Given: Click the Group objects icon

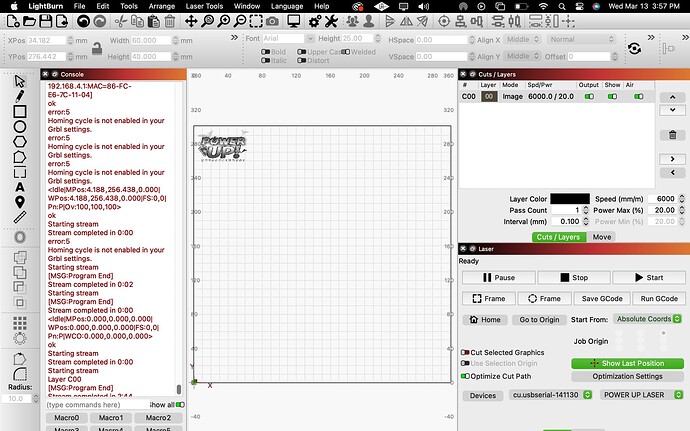Looking at the screenshot, I should pyautogui.click(x=352, y=21).
